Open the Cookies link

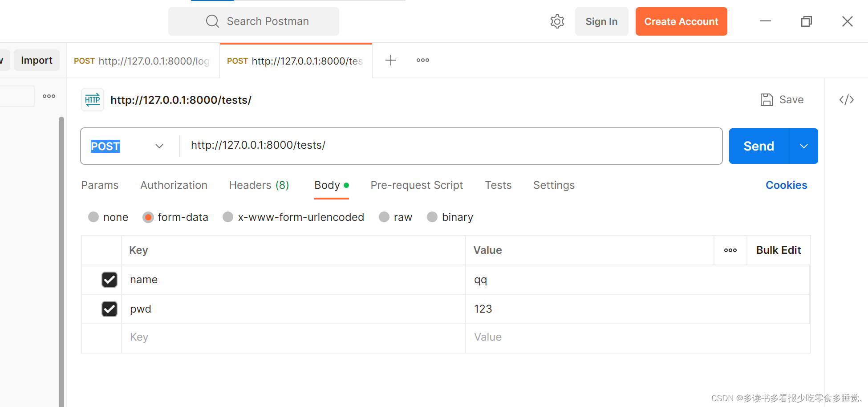(x=786, y=185)
